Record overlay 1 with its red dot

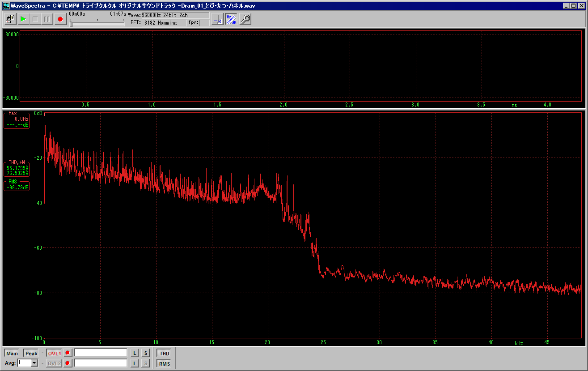coord(68,353)
